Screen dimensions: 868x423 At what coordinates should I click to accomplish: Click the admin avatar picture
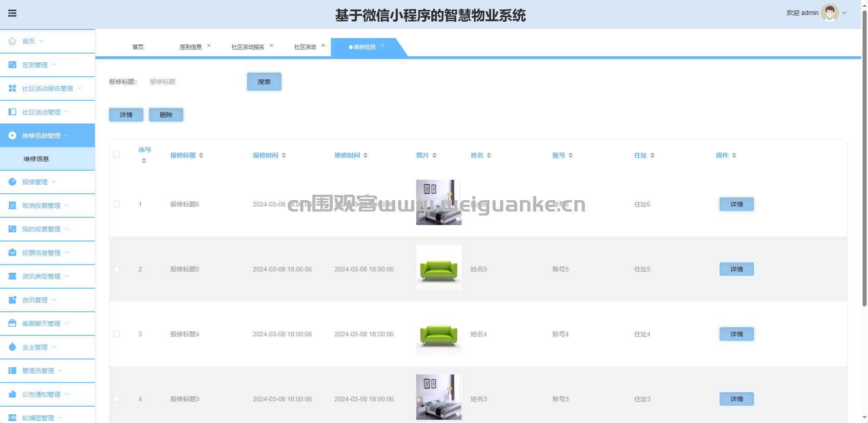click(829, 13)
